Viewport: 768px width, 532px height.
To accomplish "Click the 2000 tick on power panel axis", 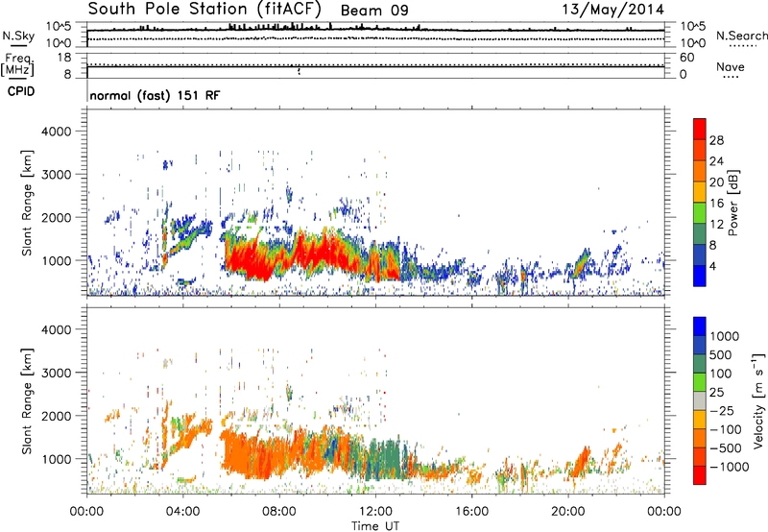I will point(56,217).
